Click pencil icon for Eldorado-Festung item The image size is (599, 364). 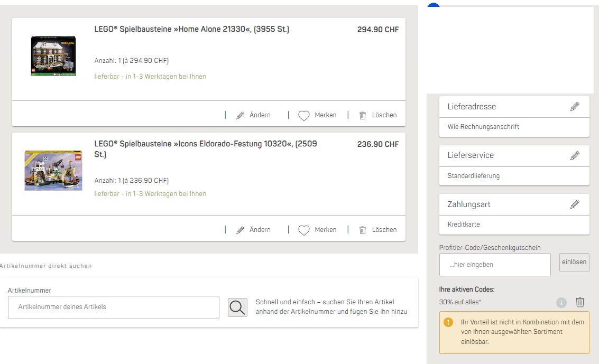tap(240, 230)
